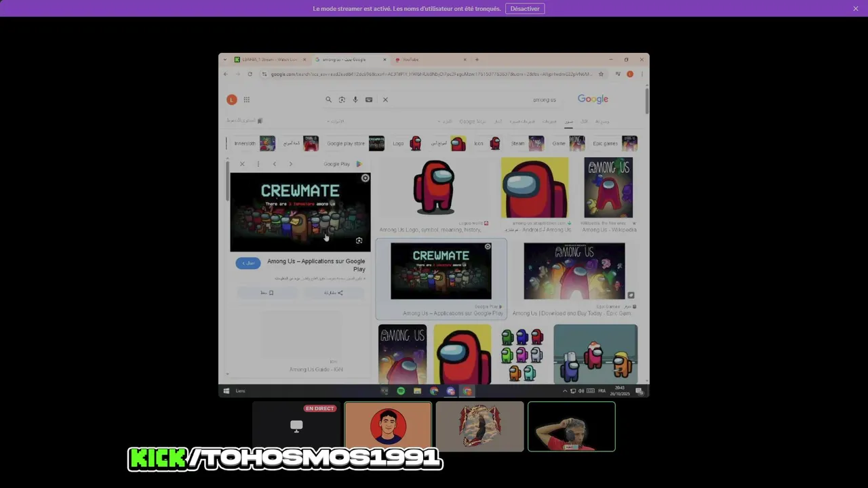The width and height of the screenshot is (868, 488).
Task: Click Désactiver in the streamer mode banner
Action: (525, 9)
